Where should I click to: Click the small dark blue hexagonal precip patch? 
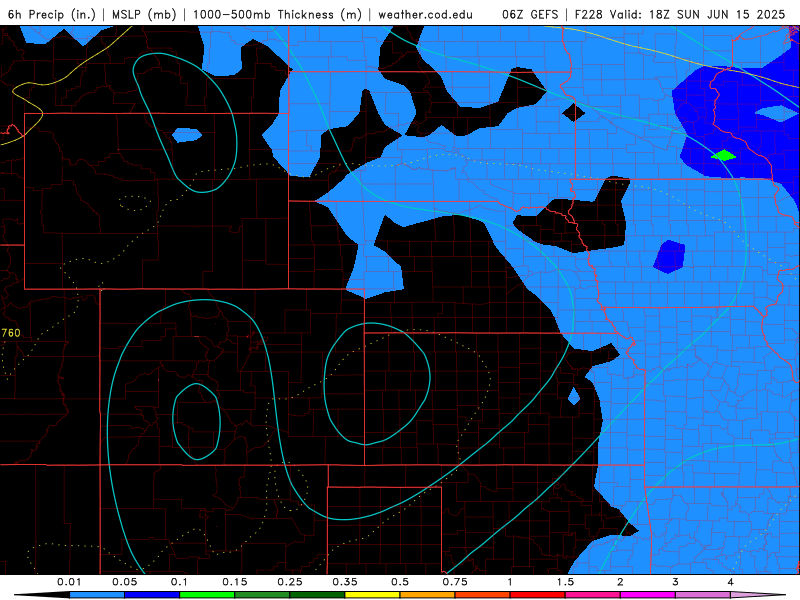[x=669, y=257]
